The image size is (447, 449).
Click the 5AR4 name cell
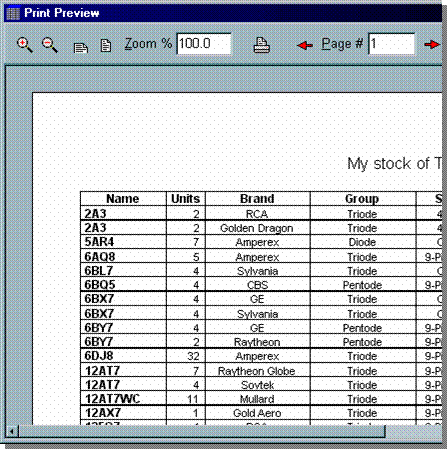(x=123, y=242)
